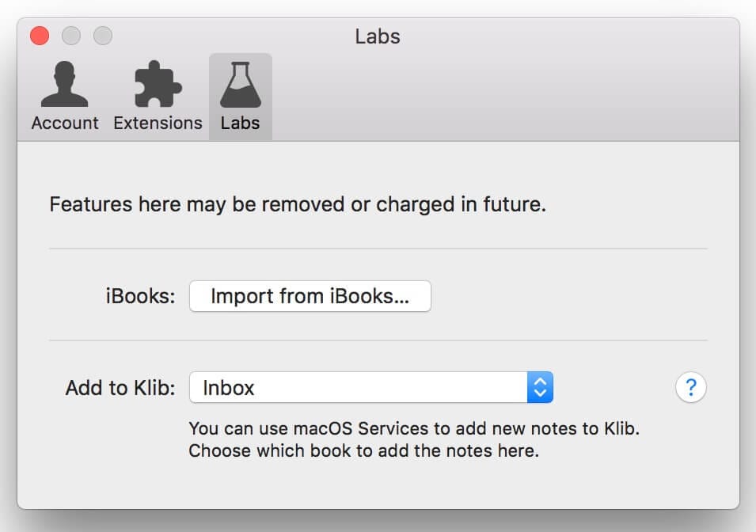Select the Labs flask icon
The image size is (756, 532).
point(240,85)
